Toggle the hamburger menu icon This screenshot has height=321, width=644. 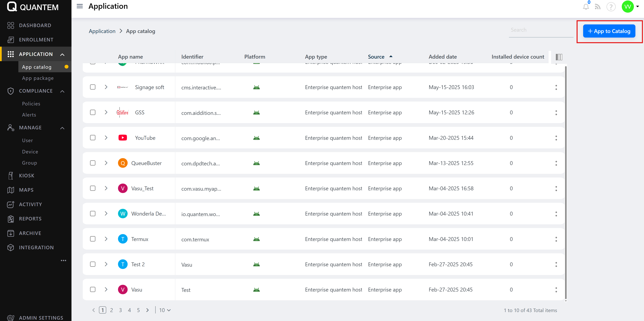point(80,6)
